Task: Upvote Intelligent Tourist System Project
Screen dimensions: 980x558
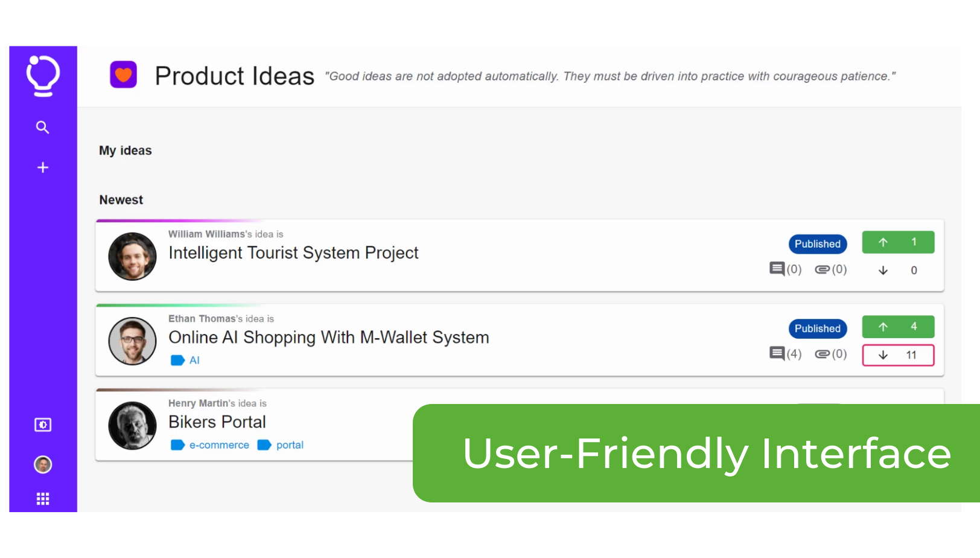Action: coord(897,242)
